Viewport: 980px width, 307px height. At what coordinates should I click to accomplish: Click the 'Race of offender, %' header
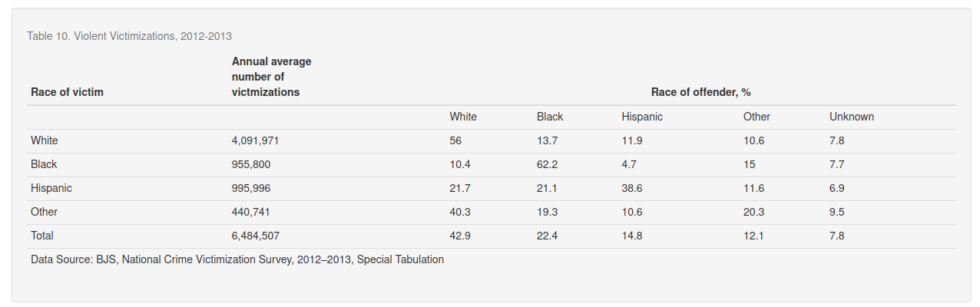(x=700, y=92)
